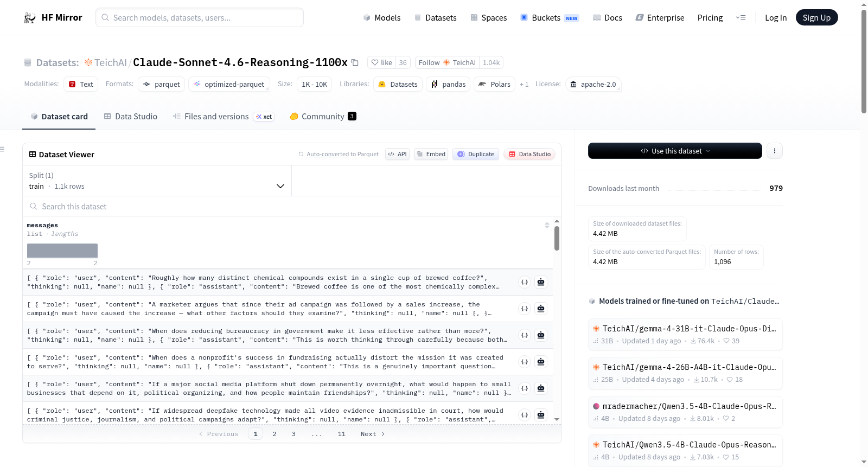Open the Models navigation item
The width and height of the screenshot is (868, 467).
382,17
